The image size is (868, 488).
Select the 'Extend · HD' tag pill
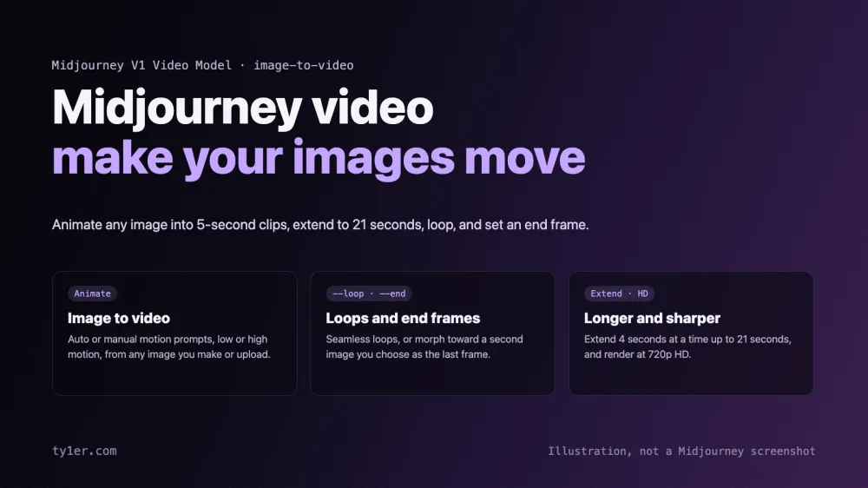[619, 293]
